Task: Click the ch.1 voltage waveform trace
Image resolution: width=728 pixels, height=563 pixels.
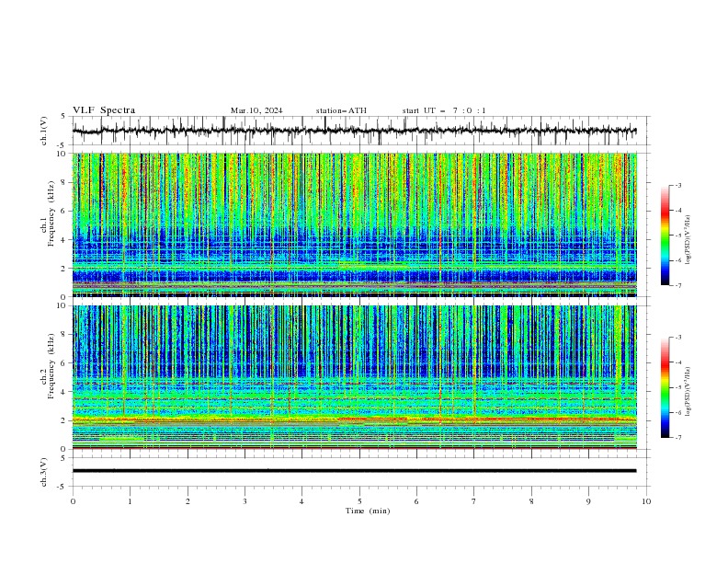Action: coord(354,131)
